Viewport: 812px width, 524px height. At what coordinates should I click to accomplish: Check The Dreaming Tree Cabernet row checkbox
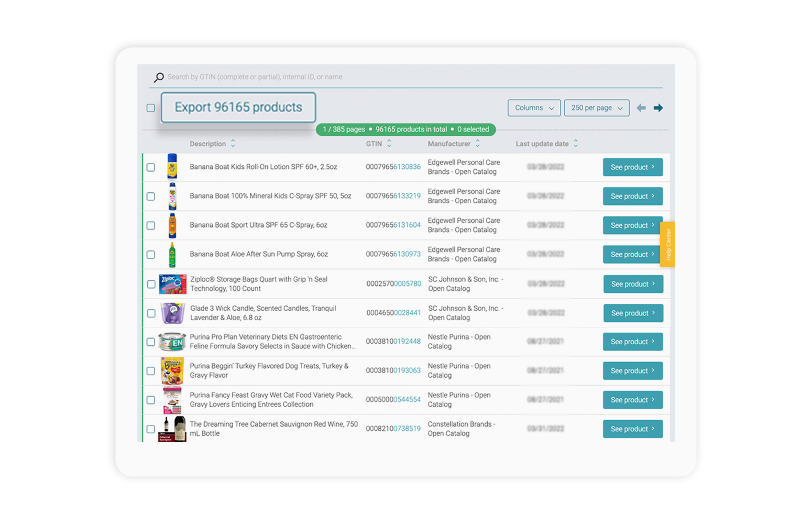(x=151, y=429)
